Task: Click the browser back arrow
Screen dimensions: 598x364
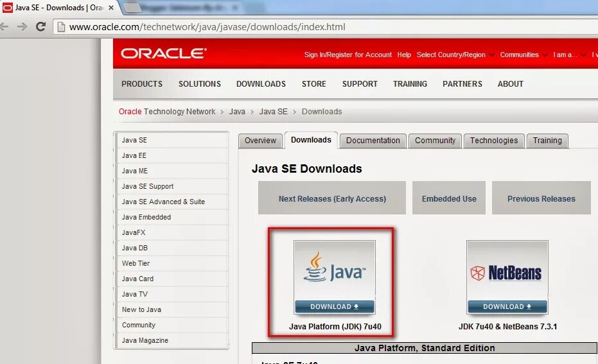Action: coord(4,26)
